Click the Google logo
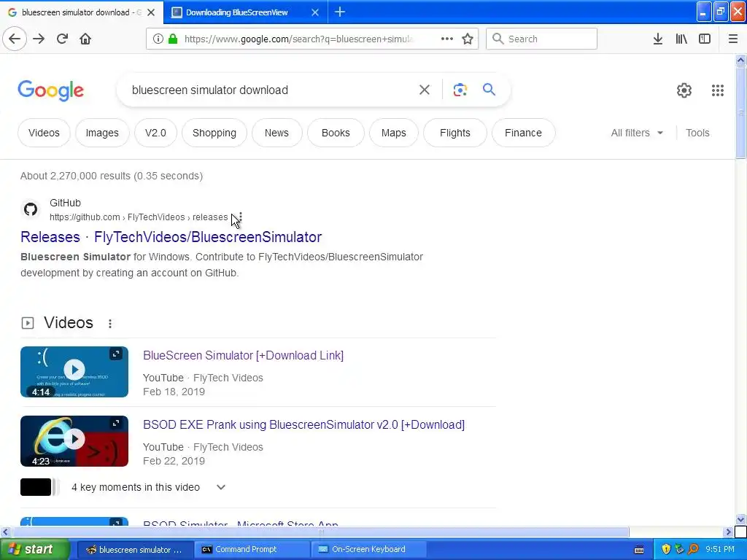The width and height of the screenshot is (747, 560). click(51, 90)
